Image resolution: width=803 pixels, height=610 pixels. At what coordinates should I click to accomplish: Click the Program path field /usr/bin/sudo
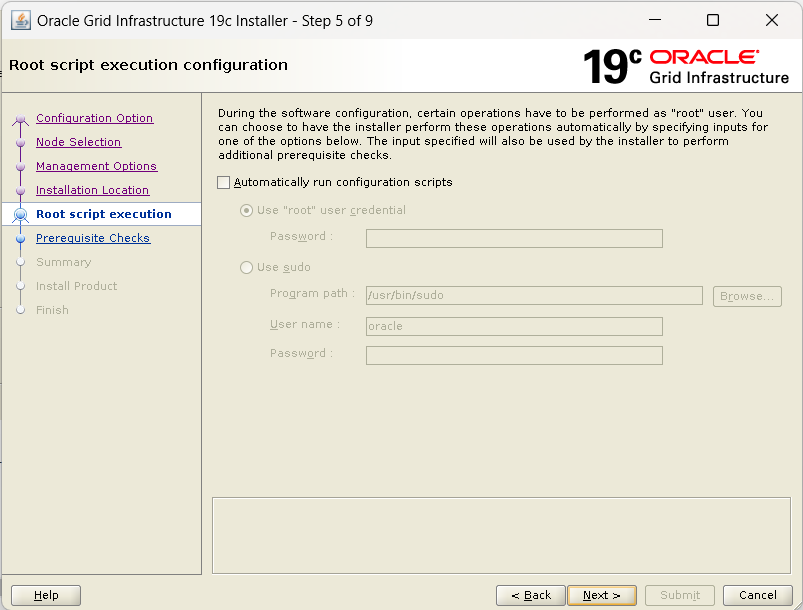[534, 296]
